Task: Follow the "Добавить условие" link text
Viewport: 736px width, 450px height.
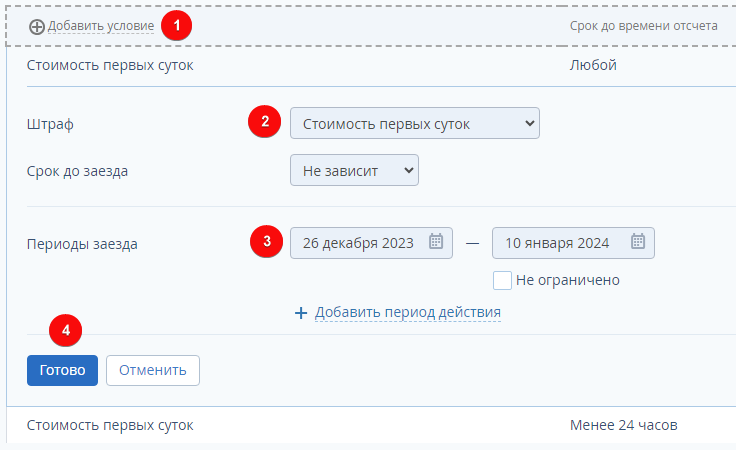Action: pyautogui.click(x=101, y=26)
